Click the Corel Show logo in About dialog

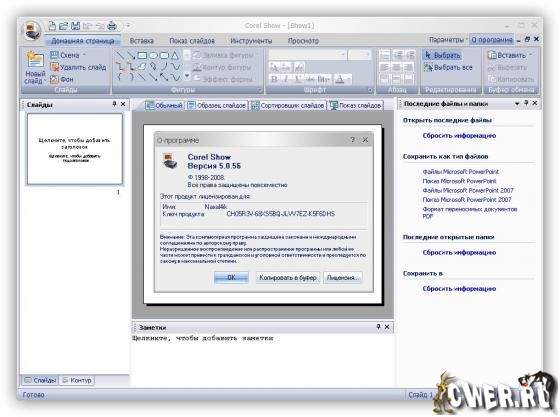170,161
